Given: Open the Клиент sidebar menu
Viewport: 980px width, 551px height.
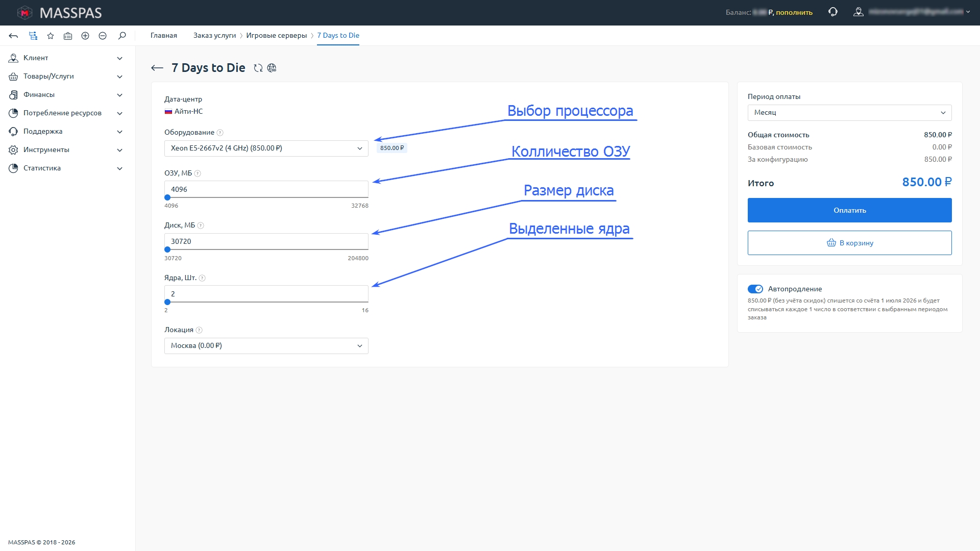Looking at the screenshot, I should click(x=66, y=58).
